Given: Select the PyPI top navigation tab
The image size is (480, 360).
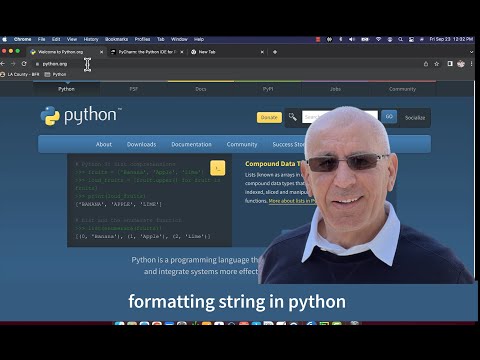Looking at the screenshot, I should click(x=268, y=89).
